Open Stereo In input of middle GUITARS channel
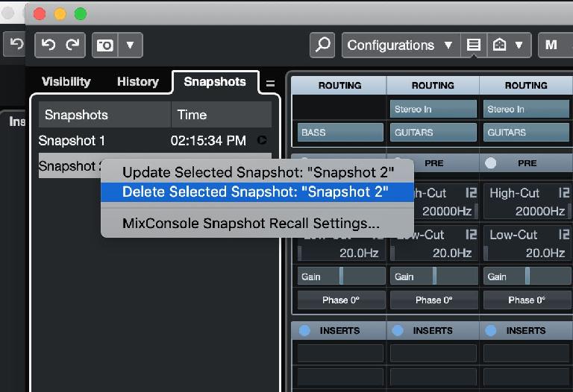This screenshot has width=573, height=392. (433, 109)
